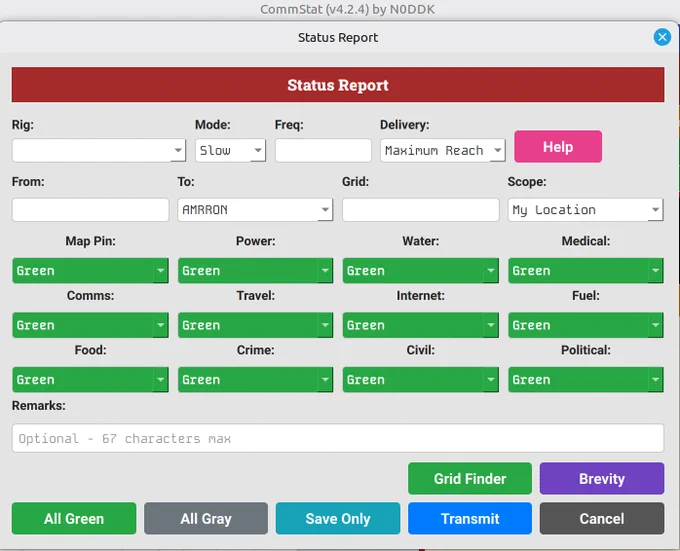Click the pink Help button
Screen dimensions: 680x551
(x=558, y=147)
